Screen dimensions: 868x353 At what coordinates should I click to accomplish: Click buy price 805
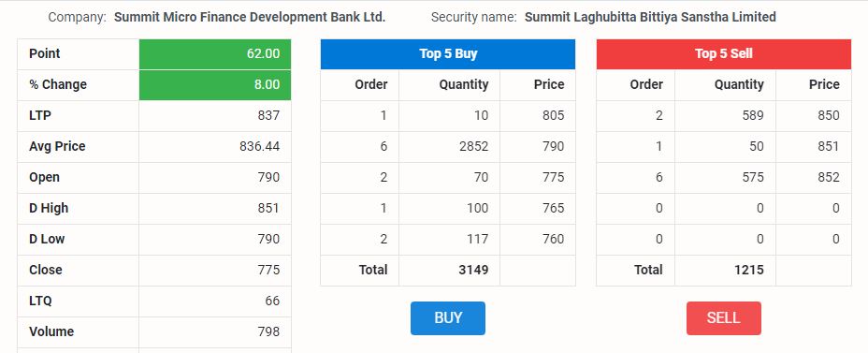554,115
